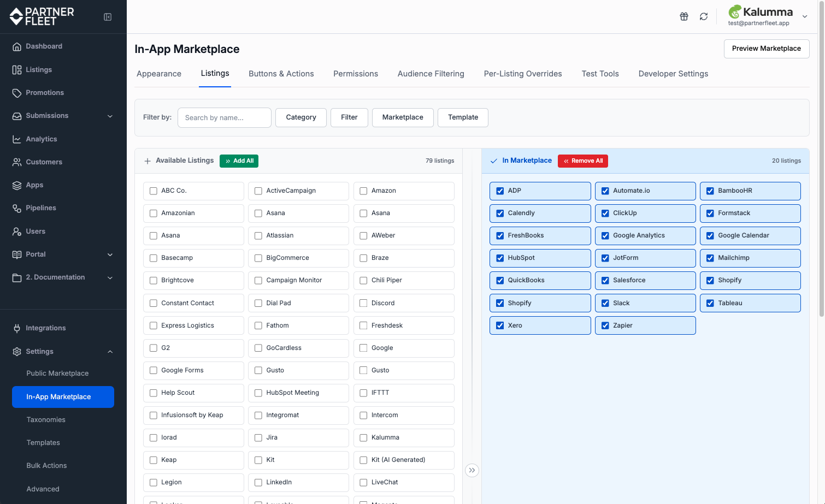Click the Kalumma chameleon logo
The height and width of the screenshot is (504, 825).
click(x=735, y=11)
